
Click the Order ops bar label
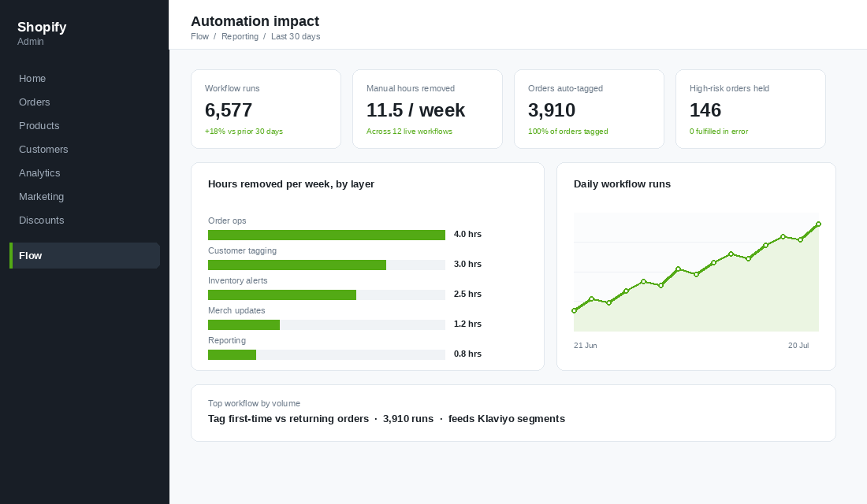(227, 220)
